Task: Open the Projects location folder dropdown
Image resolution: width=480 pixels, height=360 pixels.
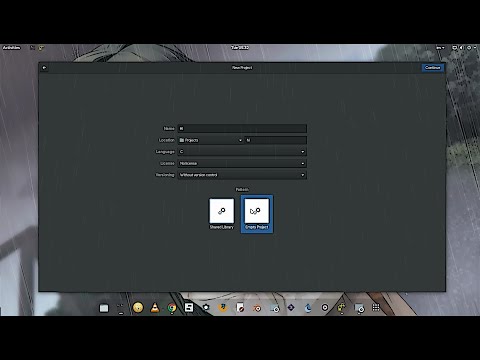Action: [210, 140]
